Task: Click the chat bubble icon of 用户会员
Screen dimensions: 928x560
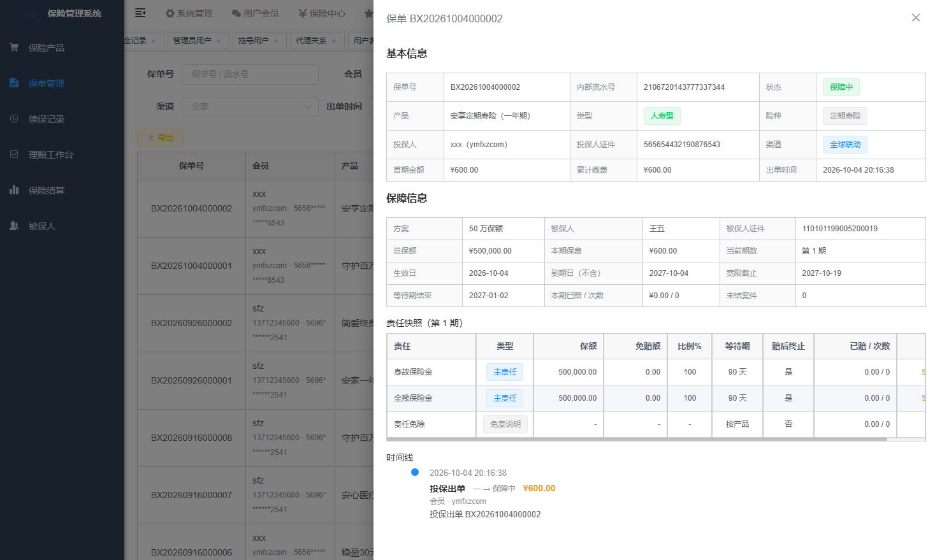Action: (236, 13)
